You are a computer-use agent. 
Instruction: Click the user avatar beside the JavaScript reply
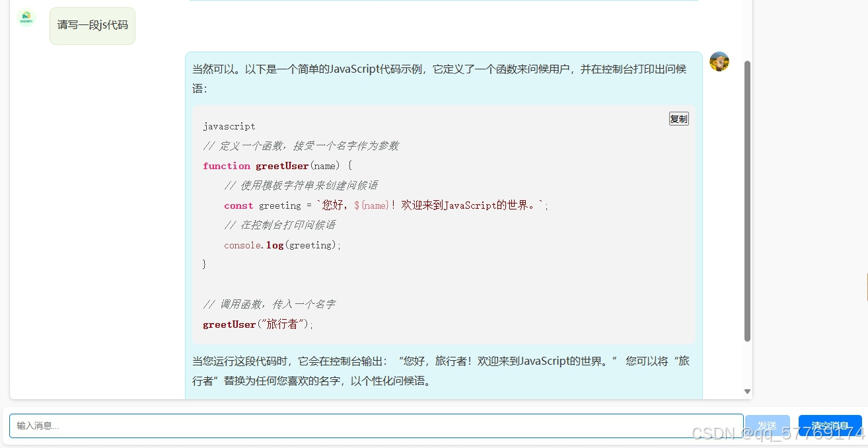pos(719,61)
